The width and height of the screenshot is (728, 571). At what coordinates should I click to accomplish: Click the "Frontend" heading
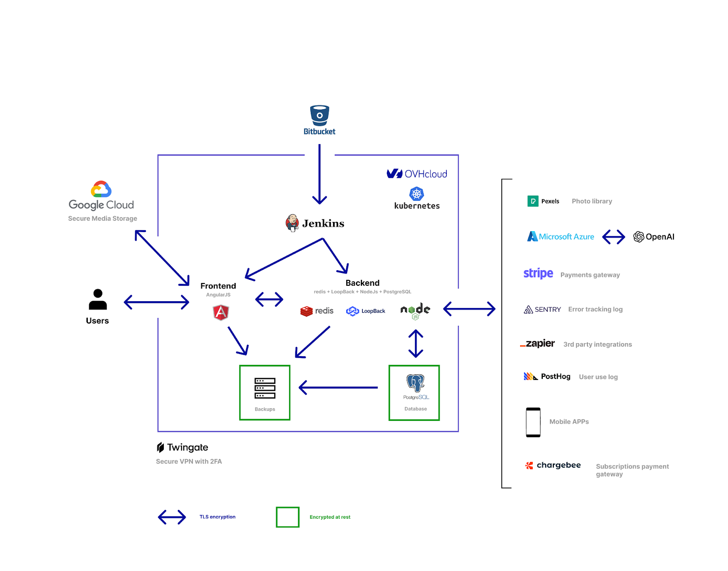218,286
